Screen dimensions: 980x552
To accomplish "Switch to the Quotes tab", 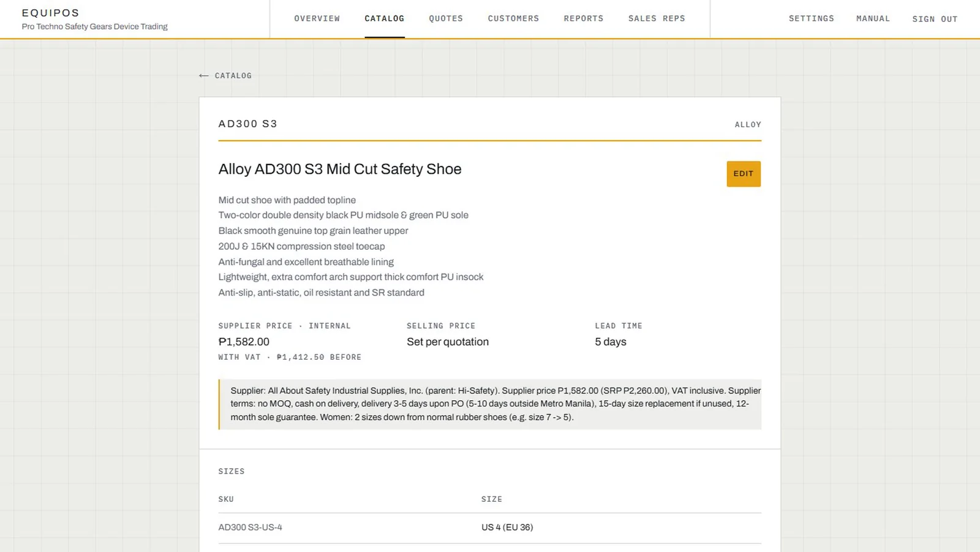I will point(446,18).
